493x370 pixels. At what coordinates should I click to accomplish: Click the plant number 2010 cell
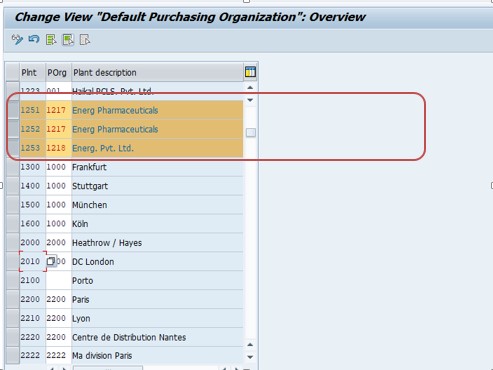pyautogui.click(x=32, y=261)
